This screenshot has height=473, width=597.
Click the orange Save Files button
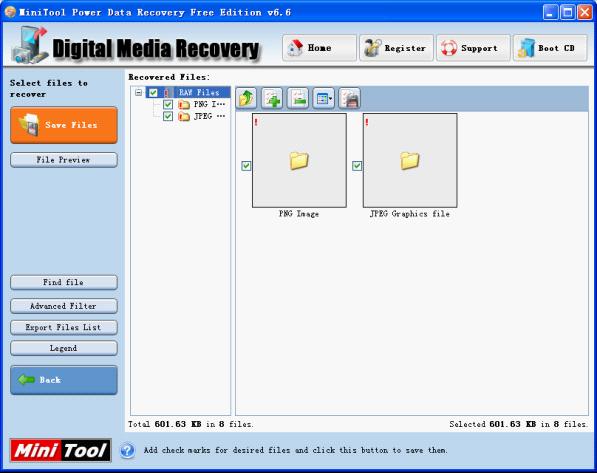[64, 125]
